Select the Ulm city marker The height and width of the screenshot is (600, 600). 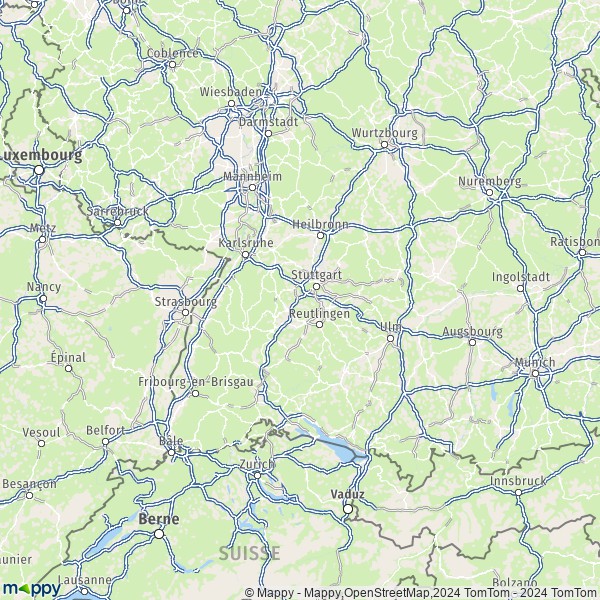[x=391, y=339]
